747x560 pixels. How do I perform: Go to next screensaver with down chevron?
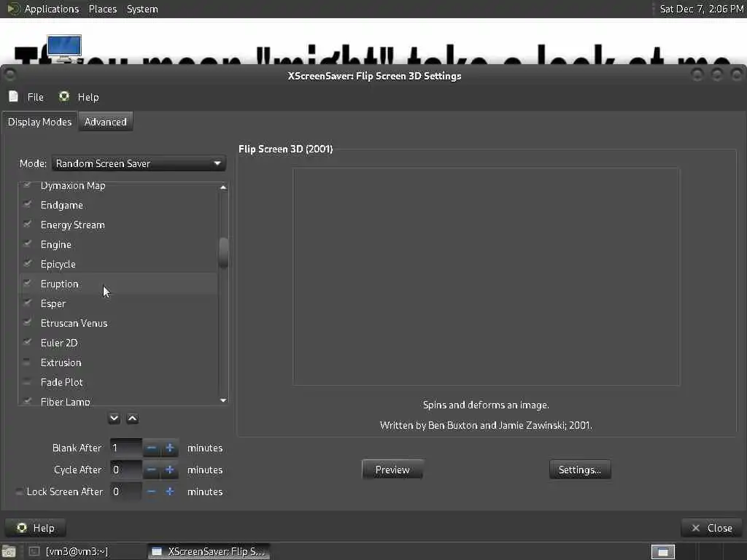pos(114,418)
